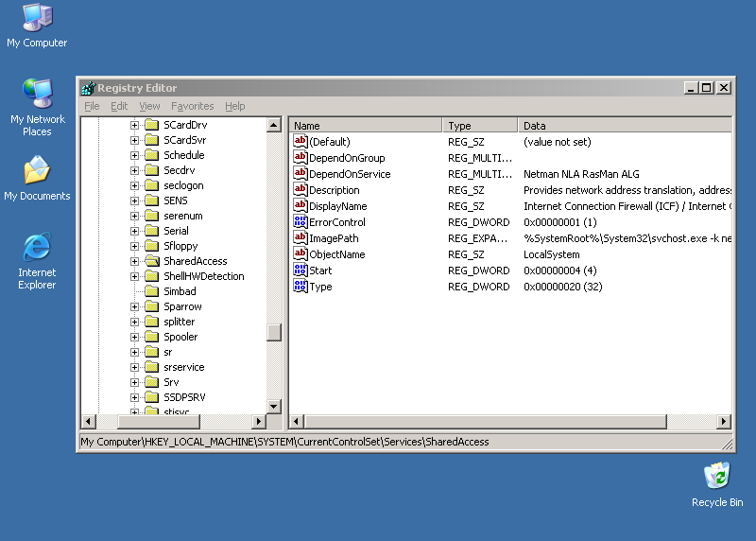Sort by the Type column header
Viewport: 756px width, 541px height.
[479, 126]
